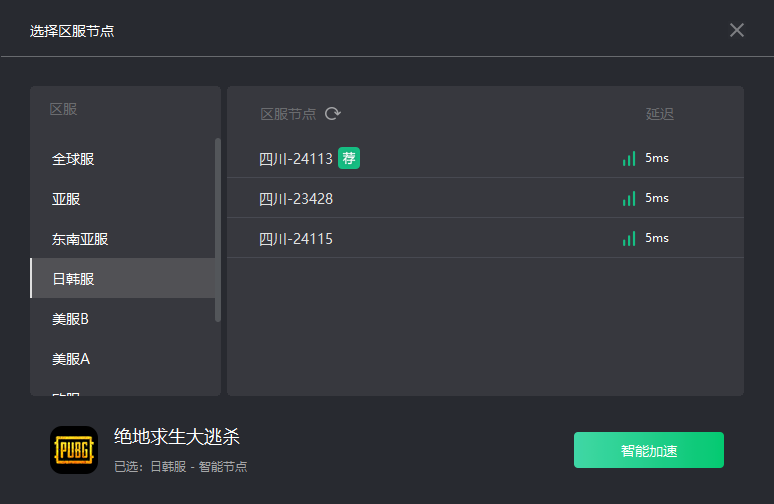Image resolution: width=774 pixels, height=504 pixels.
Task: Click the refresh server nodes icon
Action: tap(333, 114)
